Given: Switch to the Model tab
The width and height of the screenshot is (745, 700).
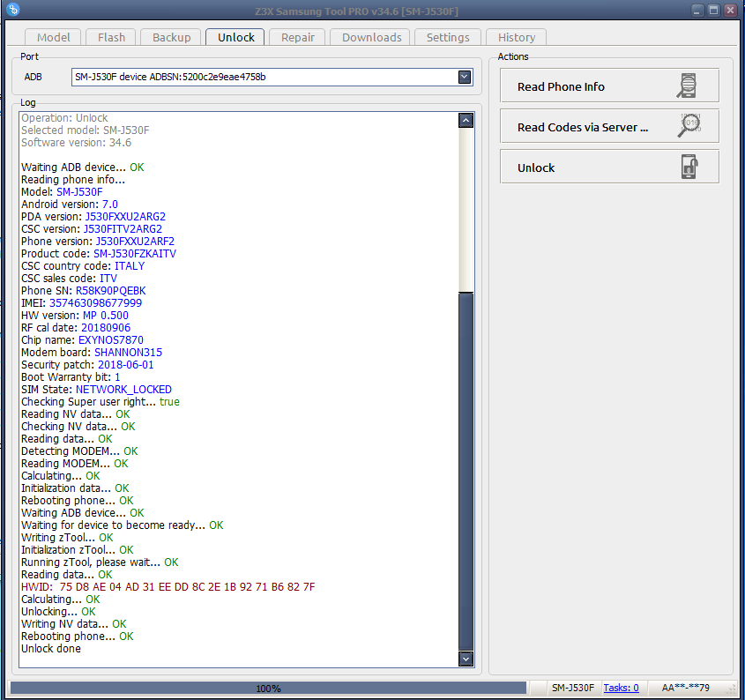Looking at the screenshot, I should click(x=53, y=37).
